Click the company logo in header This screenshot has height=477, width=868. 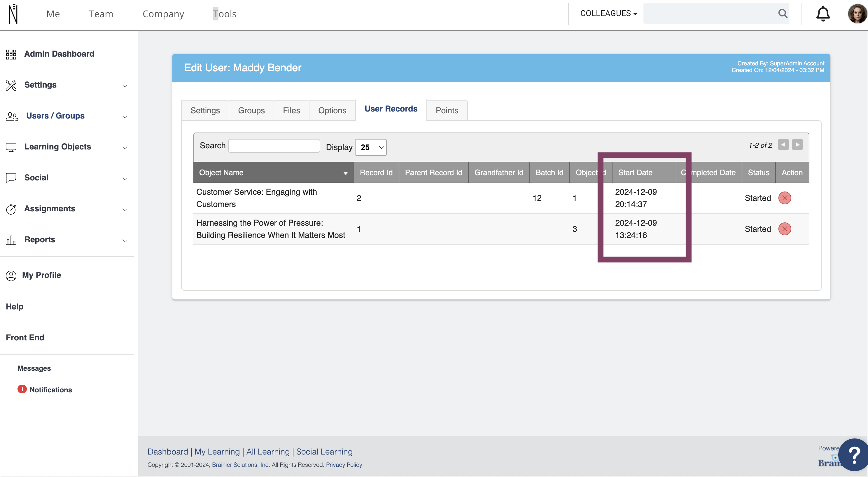tap(13, 14)
